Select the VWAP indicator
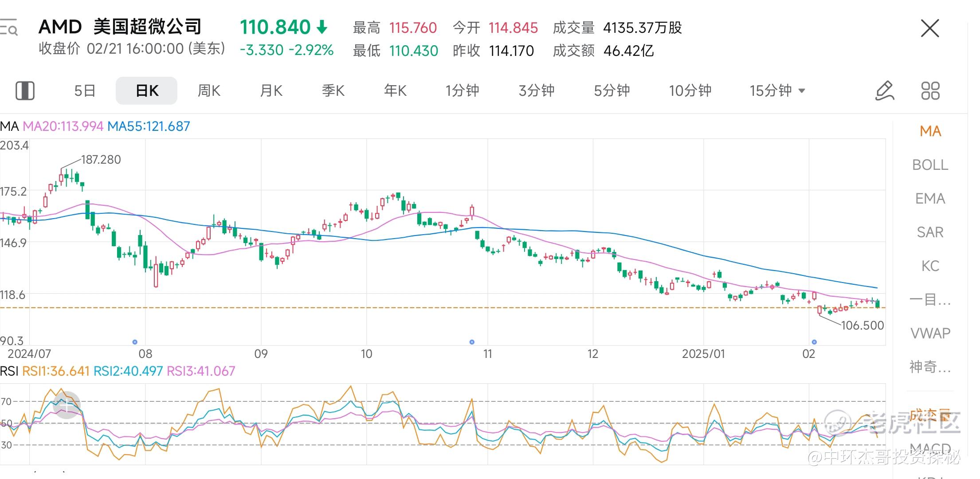This screenshot has height=479, width=980. (930, 333)
